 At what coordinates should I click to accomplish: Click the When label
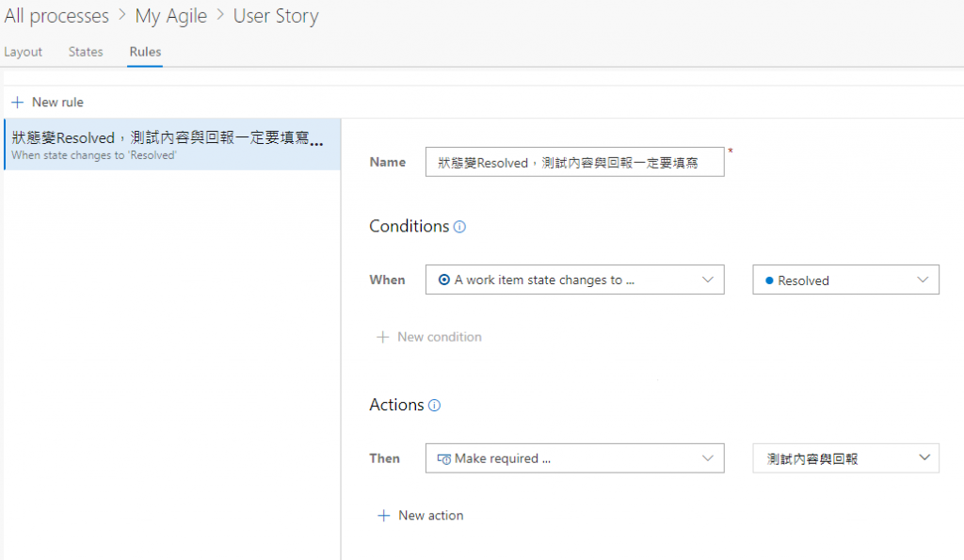pos(387,280)
